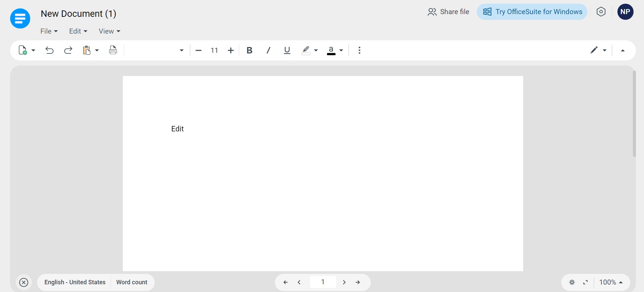Click the fit-to-screen icon in status bar
Screen dimensions: 644x292
[585, 282]
